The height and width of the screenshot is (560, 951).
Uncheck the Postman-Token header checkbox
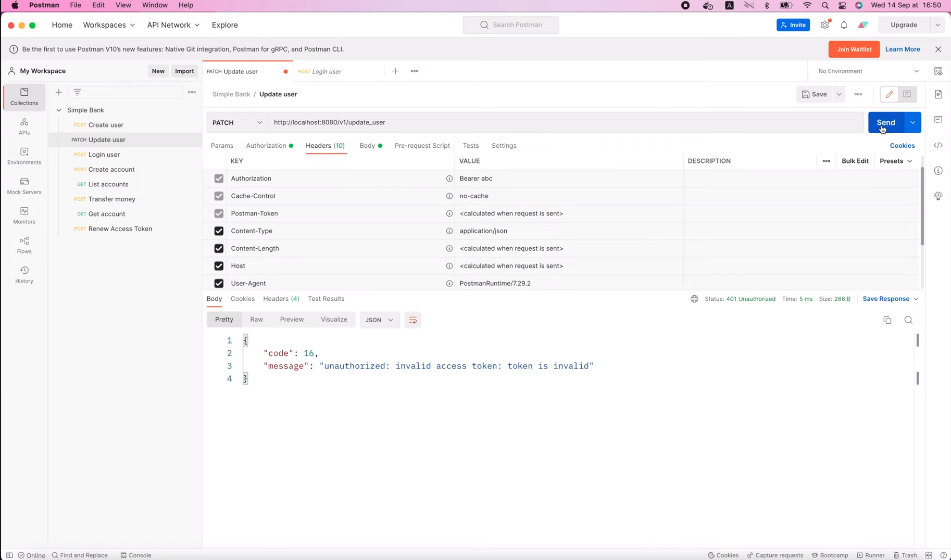coord(219,213)
